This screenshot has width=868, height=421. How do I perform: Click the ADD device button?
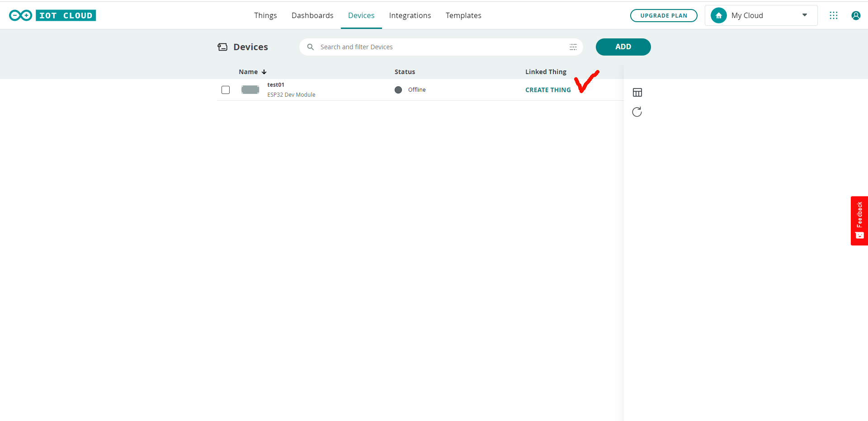(623, 47)
